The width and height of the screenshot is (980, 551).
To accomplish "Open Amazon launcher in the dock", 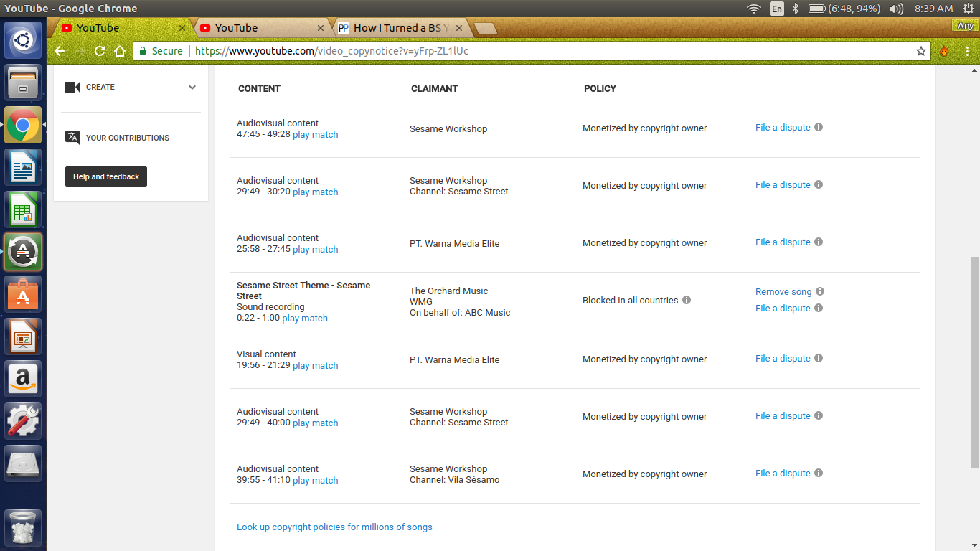I will point(23,379).
